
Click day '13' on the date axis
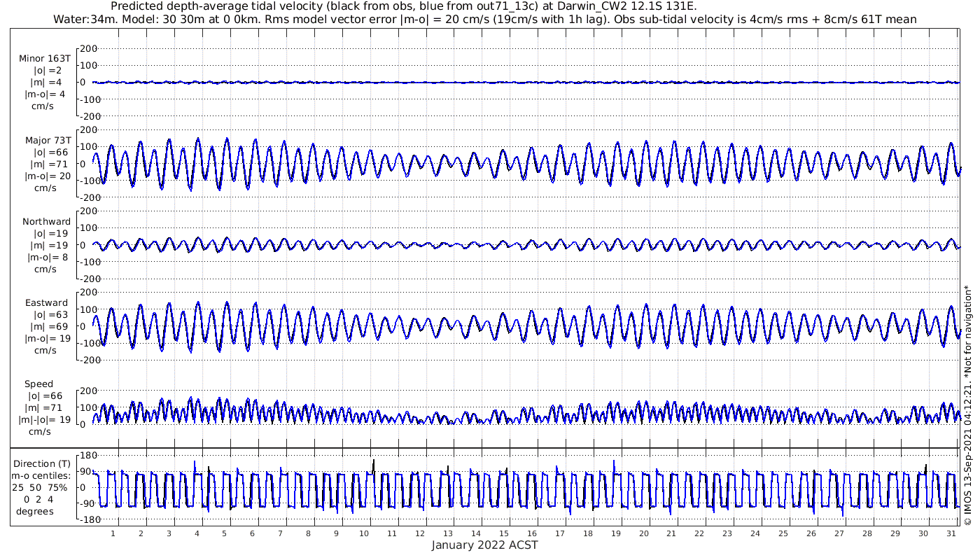448,533
